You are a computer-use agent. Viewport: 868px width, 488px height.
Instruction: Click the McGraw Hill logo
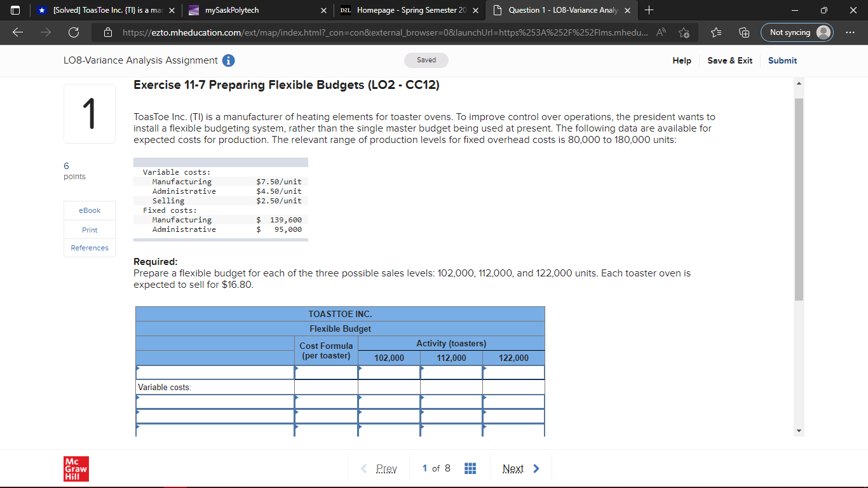point(76,469)
